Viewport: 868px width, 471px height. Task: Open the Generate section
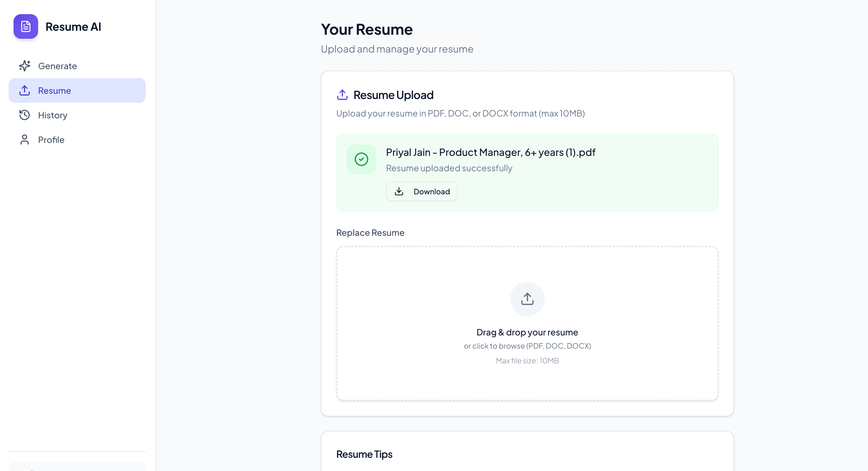click(57, 66)
